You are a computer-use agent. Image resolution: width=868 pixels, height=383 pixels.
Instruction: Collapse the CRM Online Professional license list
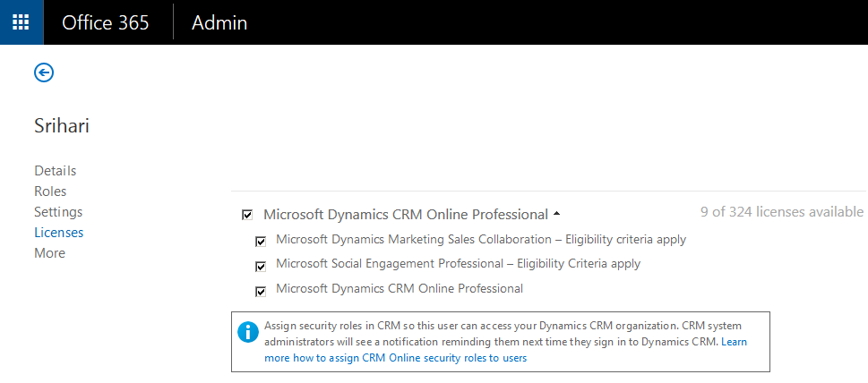[x=557, y=214]
